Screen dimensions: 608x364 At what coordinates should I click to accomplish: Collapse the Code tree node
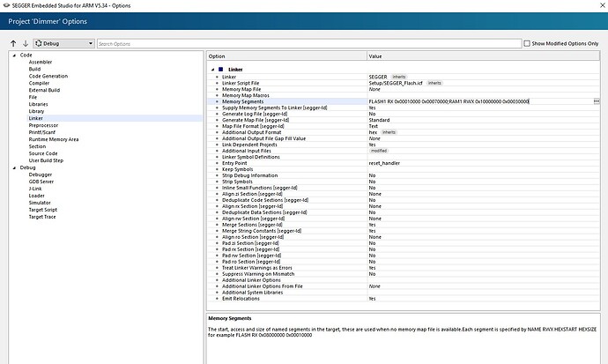pyautogui.click(x=13, y=56)
